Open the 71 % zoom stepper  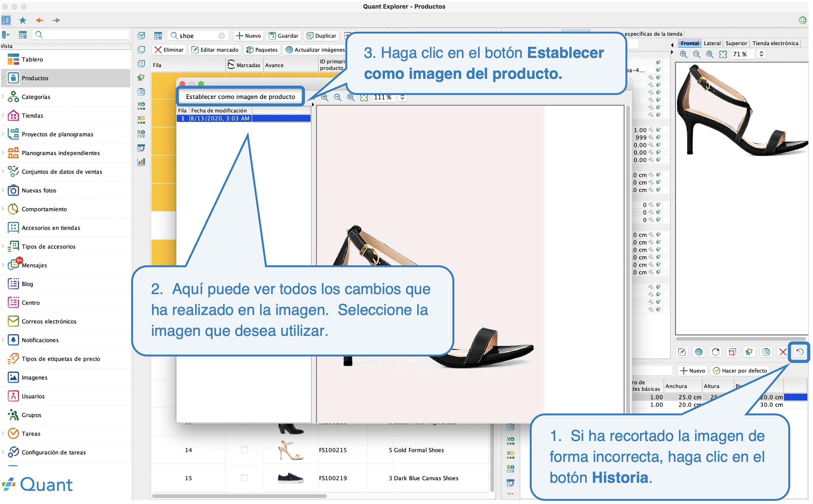pos(761,54)
